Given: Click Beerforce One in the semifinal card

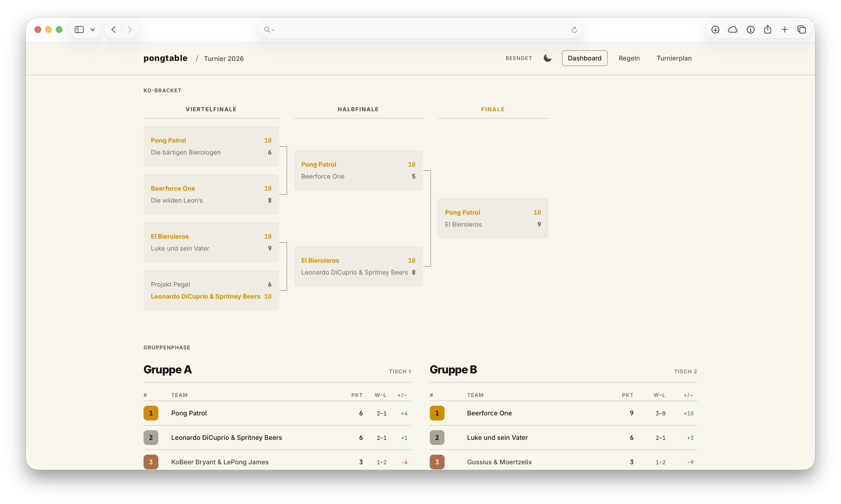Looking at the screenshot, I should pyautogui.click(x=322, y=177).
